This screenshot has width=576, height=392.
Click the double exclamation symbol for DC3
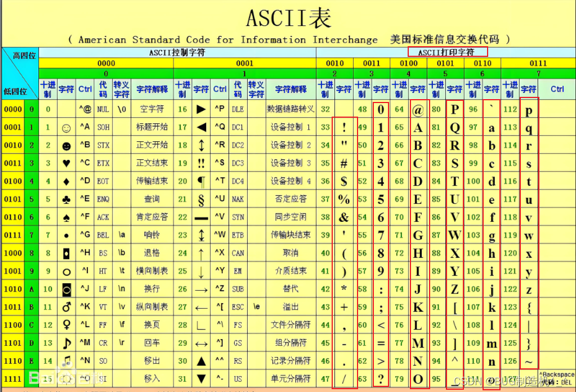201,163
